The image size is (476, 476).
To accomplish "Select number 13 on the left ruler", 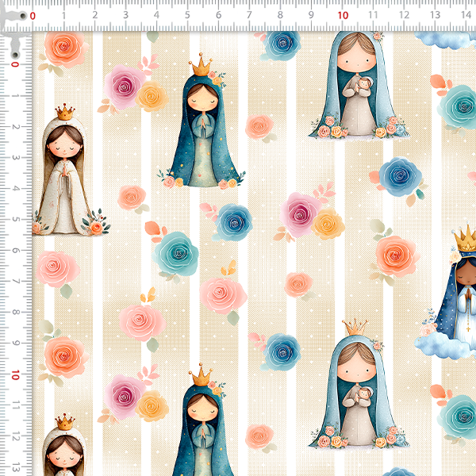I will 15,467.
